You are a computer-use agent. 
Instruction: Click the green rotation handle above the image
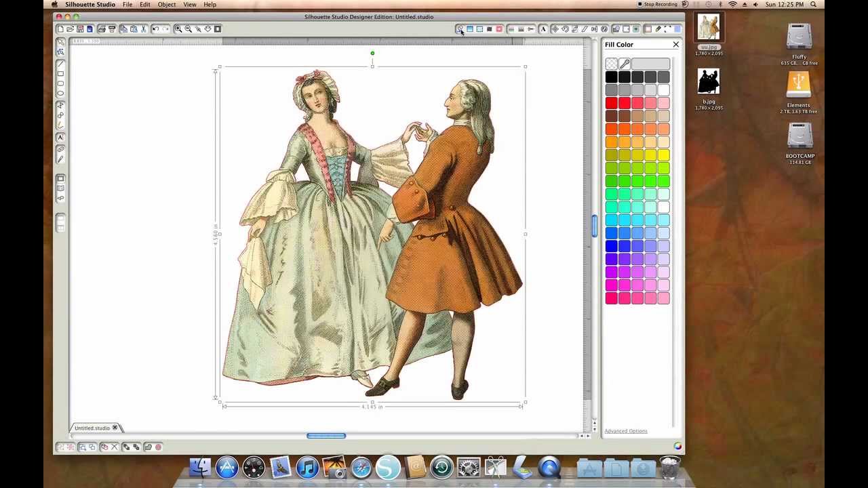tap(372, 53)
